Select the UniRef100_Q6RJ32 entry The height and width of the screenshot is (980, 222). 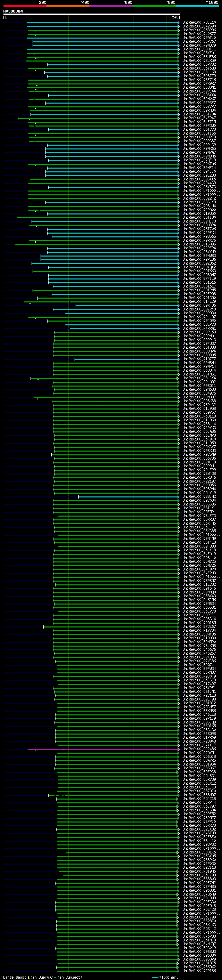coord(199,405)
